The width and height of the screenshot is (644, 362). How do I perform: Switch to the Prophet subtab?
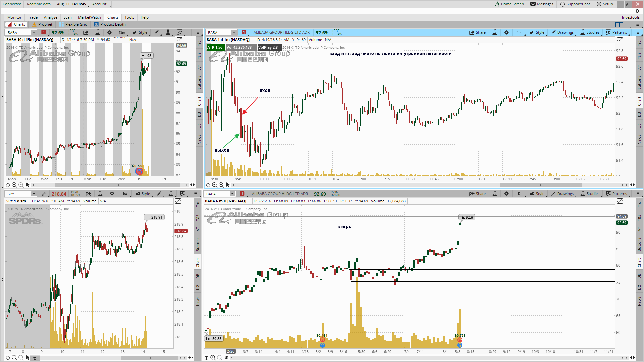[42, 24]
